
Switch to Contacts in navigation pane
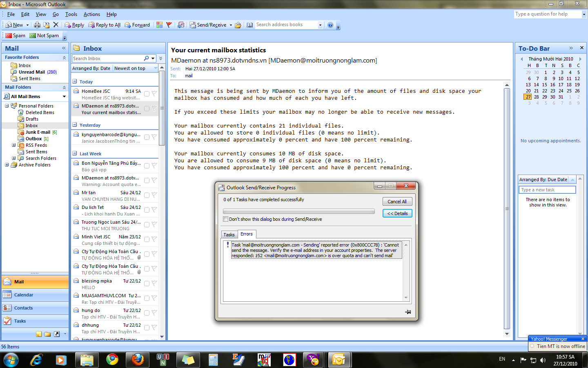coord(35,308)
